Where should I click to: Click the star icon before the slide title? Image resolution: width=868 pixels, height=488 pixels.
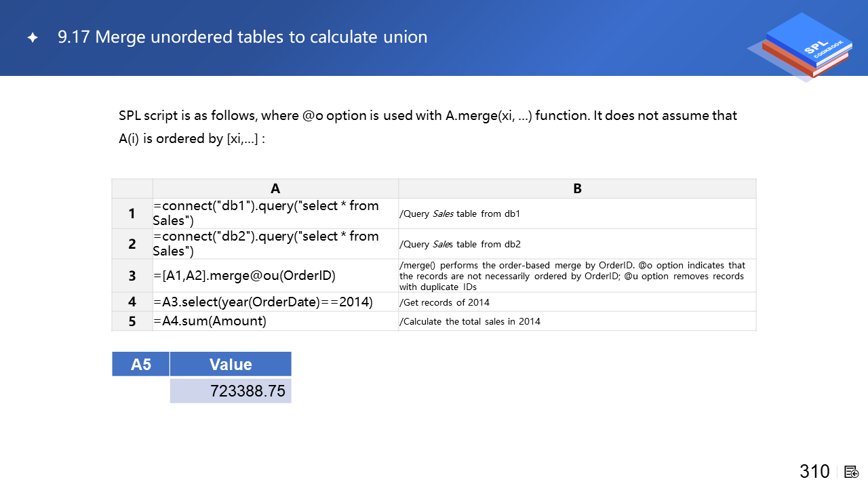coord(33,38)
